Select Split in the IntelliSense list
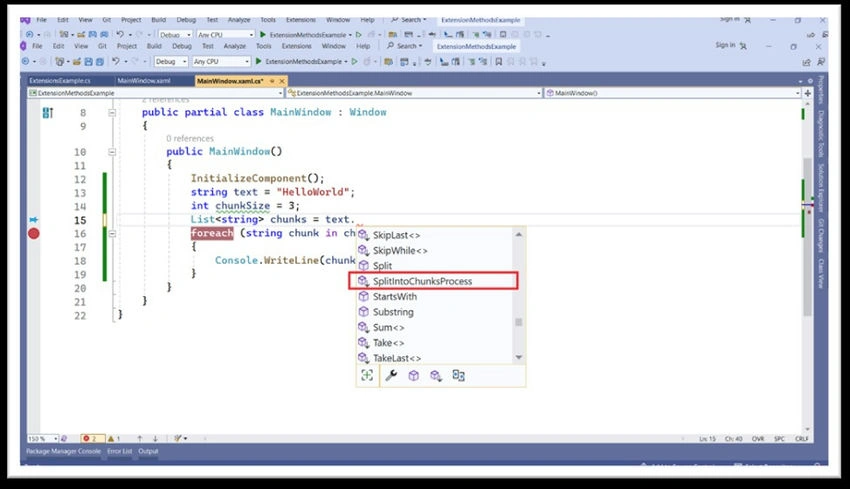Viewport: 850px width, 489px height. coord(434,266)
